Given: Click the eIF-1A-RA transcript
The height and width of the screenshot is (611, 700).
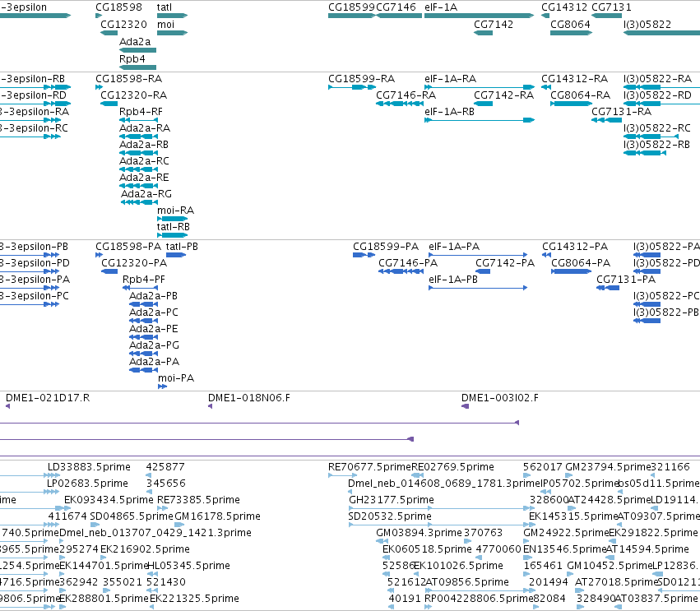Looking at the screenshot, I should (x=480, y=87).
